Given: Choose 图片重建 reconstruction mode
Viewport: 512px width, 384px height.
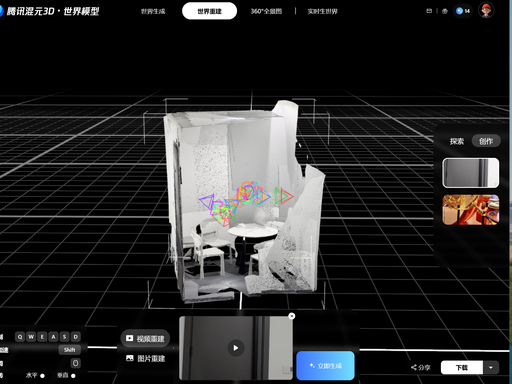Looking at the screenshot, I should coord(145,358).
